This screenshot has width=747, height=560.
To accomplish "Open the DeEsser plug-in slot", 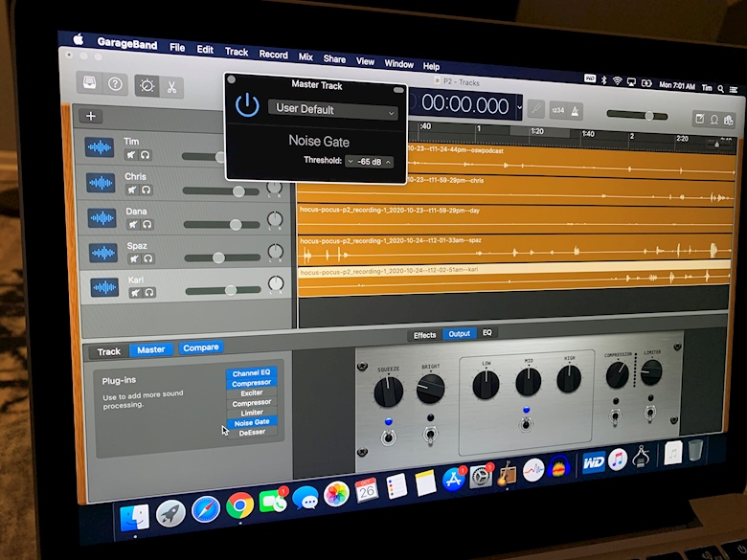I will [252, 433].
